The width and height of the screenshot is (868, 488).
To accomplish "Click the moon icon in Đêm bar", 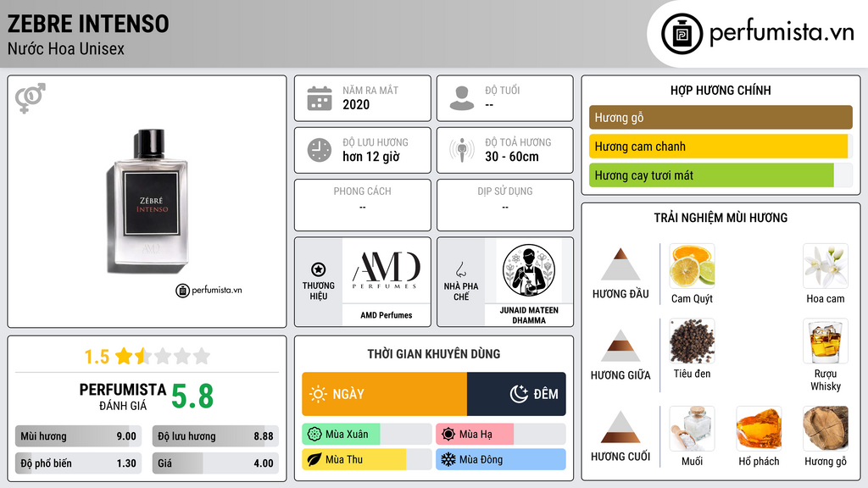I will pyautogui.click(x=519, y=394).
